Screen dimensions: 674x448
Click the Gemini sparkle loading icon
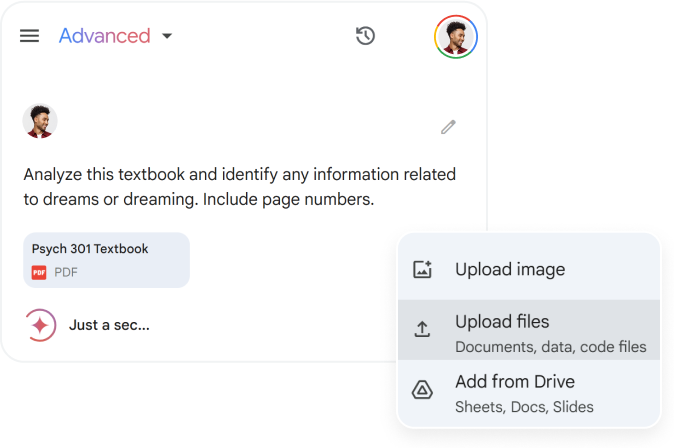pyautogui.click(x=40, y=325)
